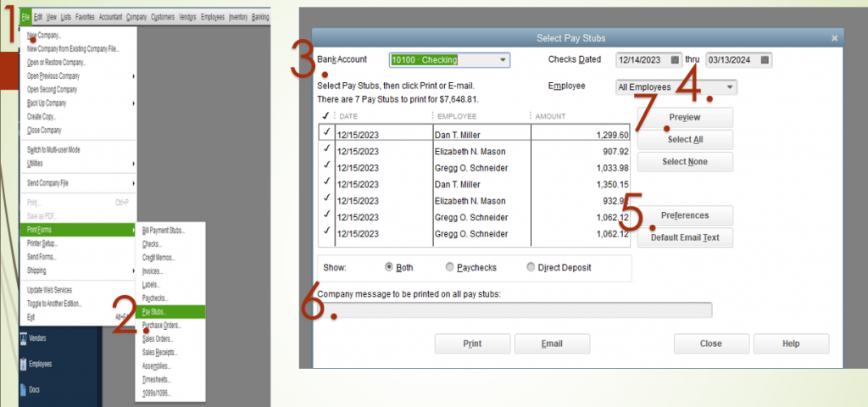Click the company message text field
This screenshot has width=868, height=407.
pos(515,310)
